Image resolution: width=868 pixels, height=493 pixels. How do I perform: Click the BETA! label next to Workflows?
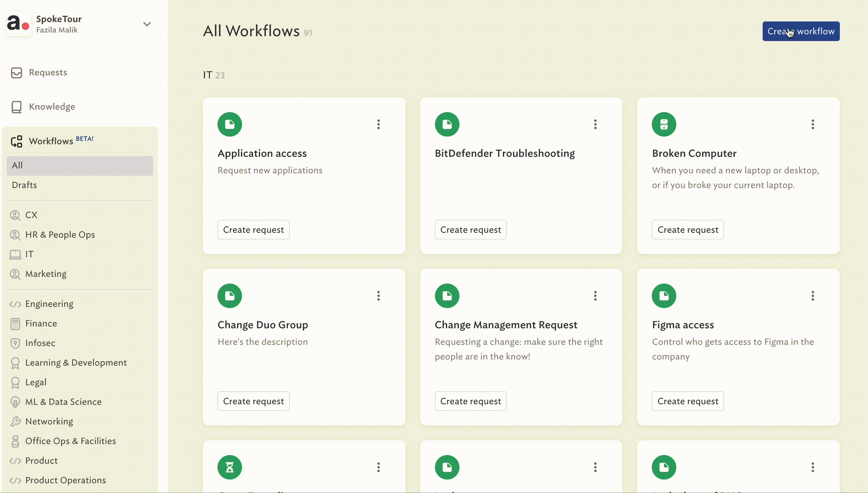point(85,139)
